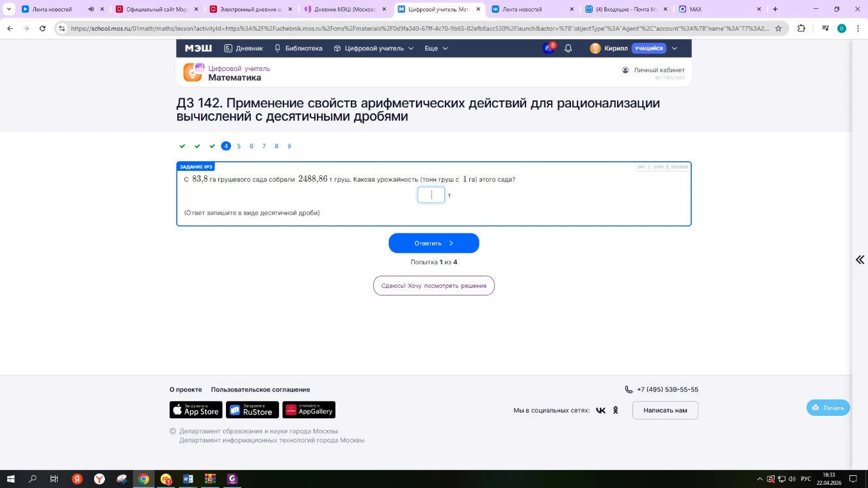Open the browser tab list dropdown arrow

9,9
